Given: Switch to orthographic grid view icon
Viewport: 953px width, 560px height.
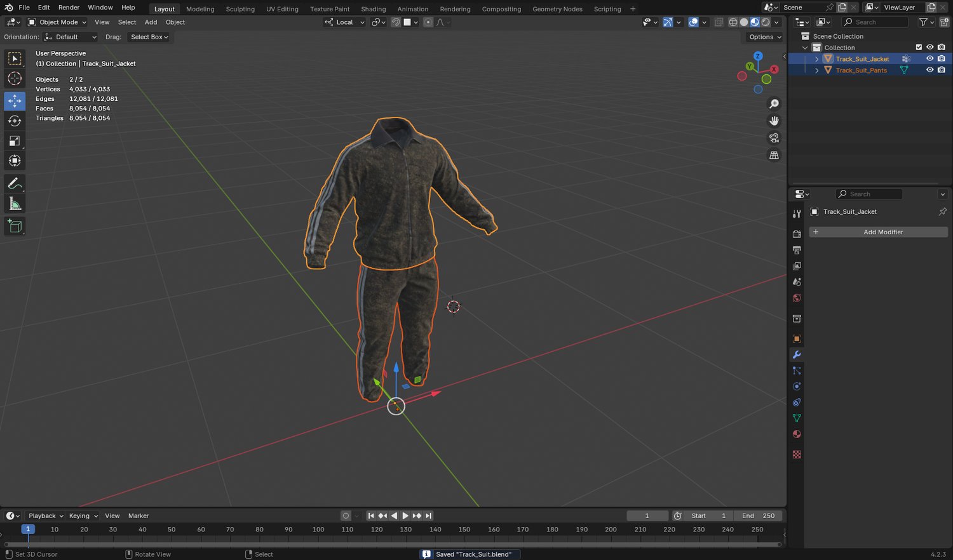Looking at the screenshot, I should [x=774, y=155].
